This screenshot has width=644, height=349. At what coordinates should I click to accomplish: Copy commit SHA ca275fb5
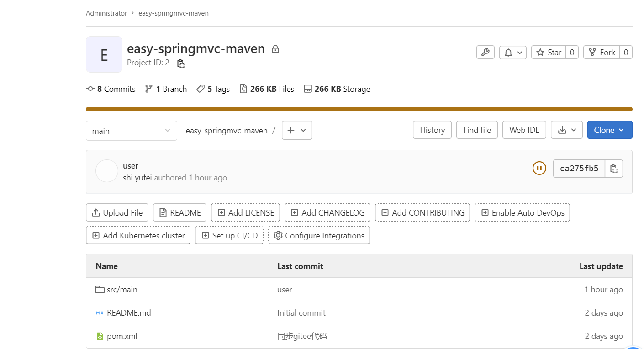click(614, 169)
